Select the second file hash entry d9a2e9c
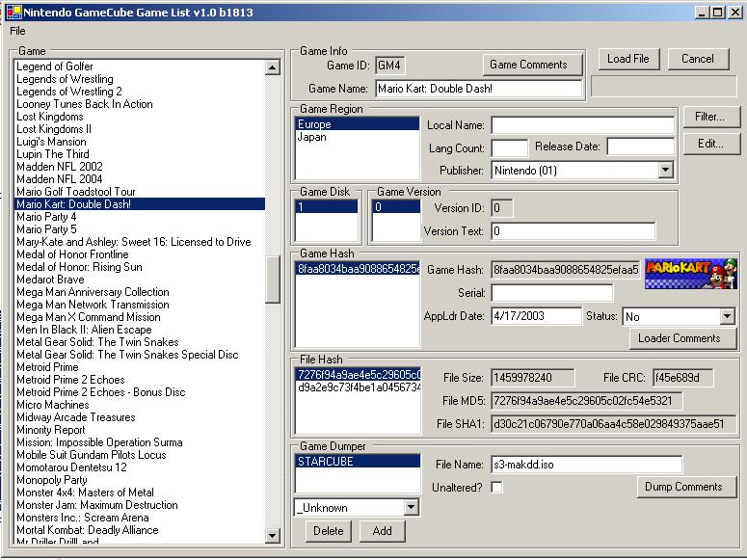The width and height of the screenshot is (747, 560). click(x=358, y=387)
